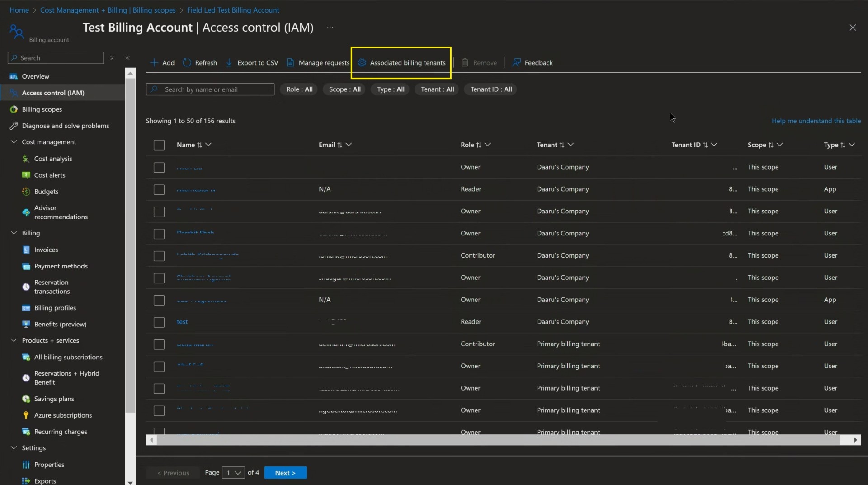Open Billing scopes menu item
The width and height of the screenshot is (868, 485).
pyautogui.click(x=42, y=109)
